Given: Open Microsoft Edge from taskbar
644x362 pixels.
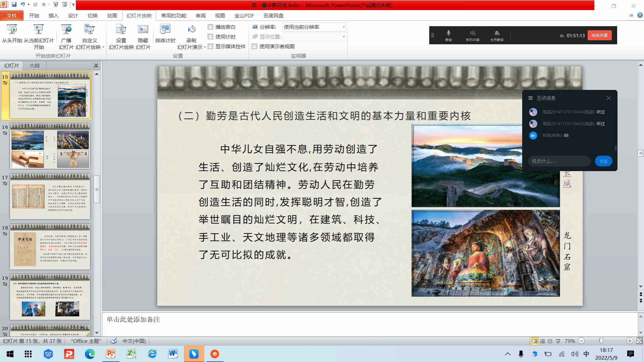Looking at the screenshot, I should pyautogui.click(x=90, y=354).
